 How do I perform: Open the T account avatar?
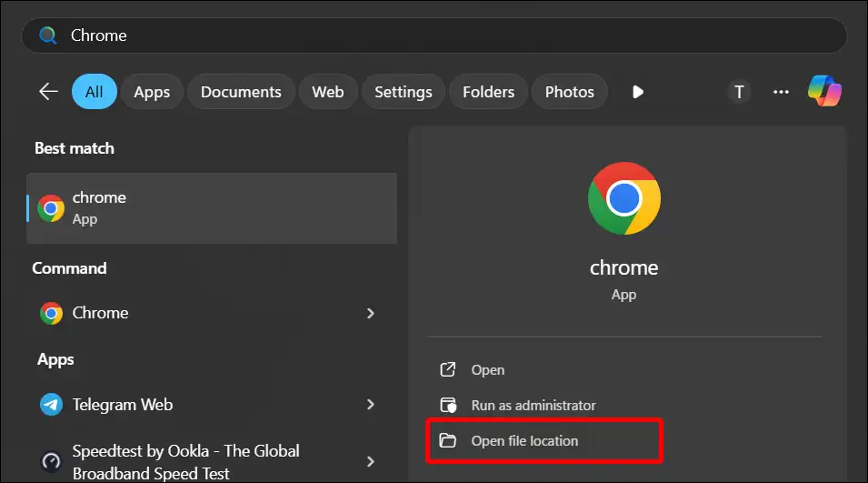point(739,92)
